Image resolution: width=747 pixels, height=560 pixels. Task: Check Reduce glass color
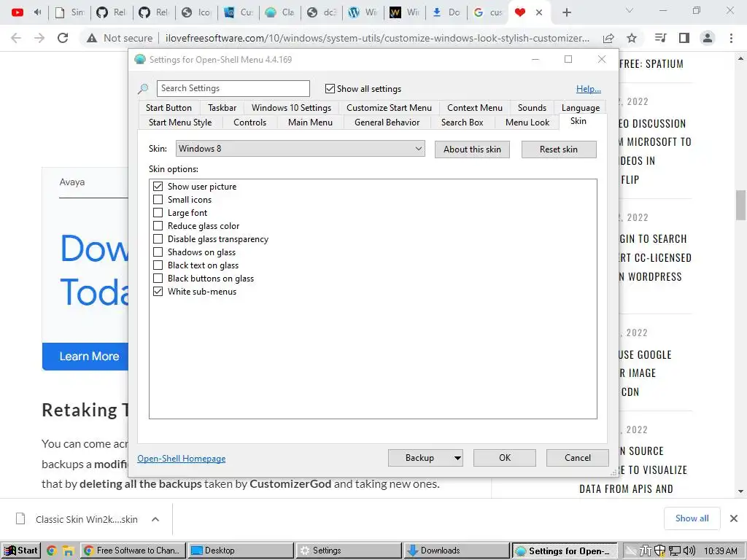click(158, 226)
